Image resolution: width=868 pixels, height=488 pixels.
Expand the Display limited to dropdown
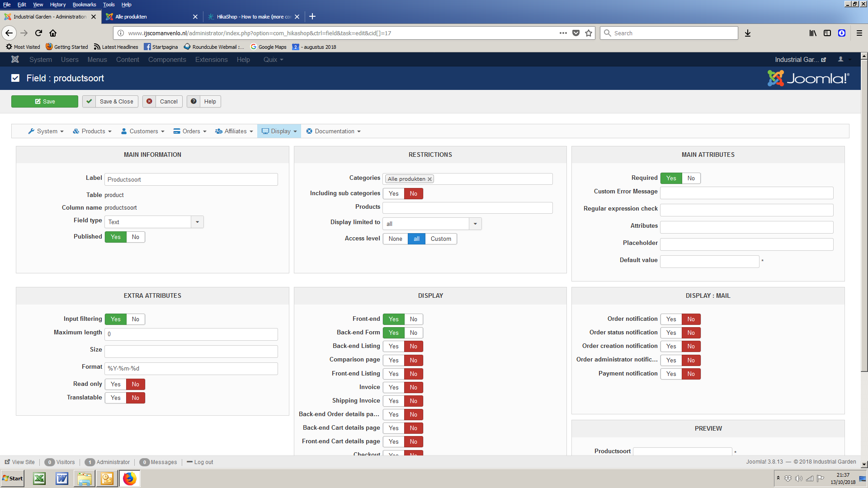click(x=475, y=224)
